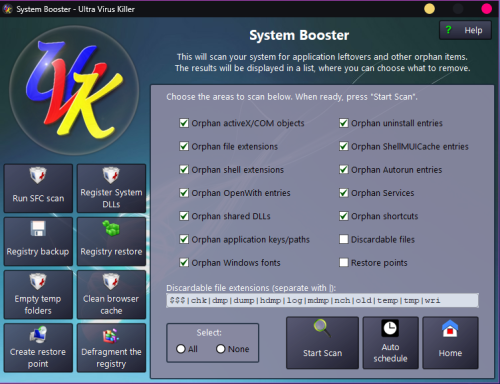Click the yellow minimize circle in title bar
Screen dimensions: 500x384
tap(429, 9)
